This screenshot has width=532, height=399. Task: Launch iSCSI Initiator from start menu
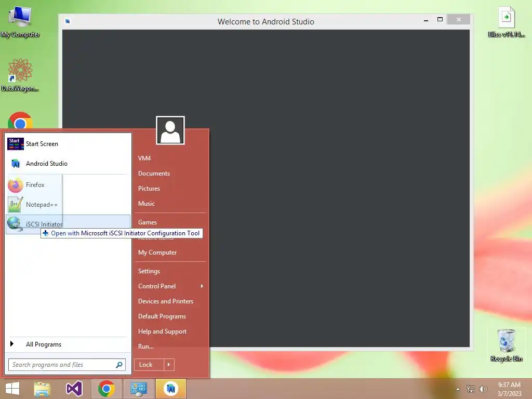pyautogui.click(x=68, y=224)
